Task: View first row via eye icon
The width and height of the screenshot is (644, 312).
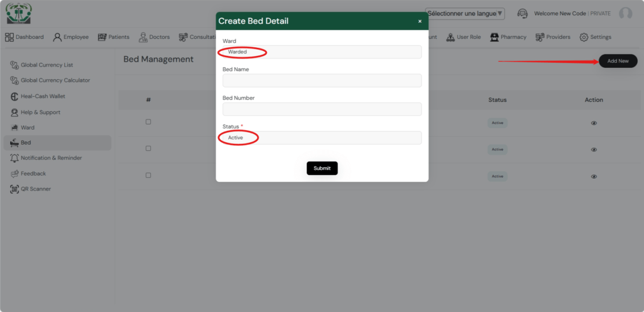Action: coord(594,123)
